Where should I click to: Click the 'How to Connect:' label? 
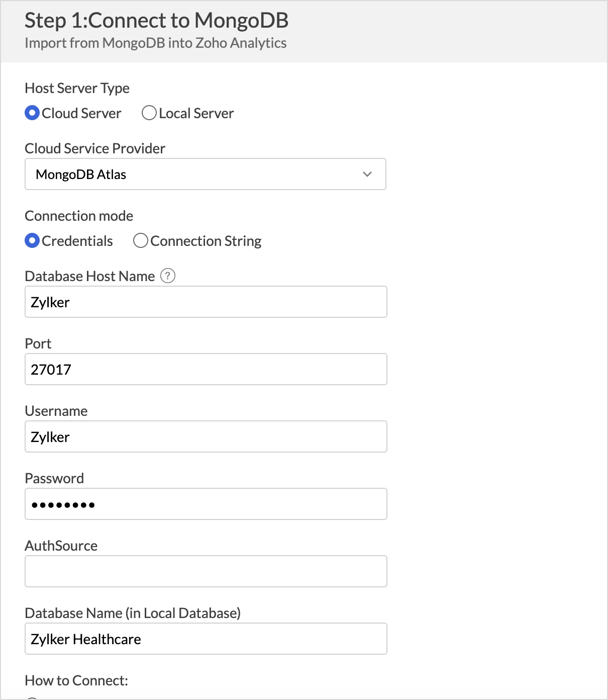pyautogui.click(x=76, y=680)
